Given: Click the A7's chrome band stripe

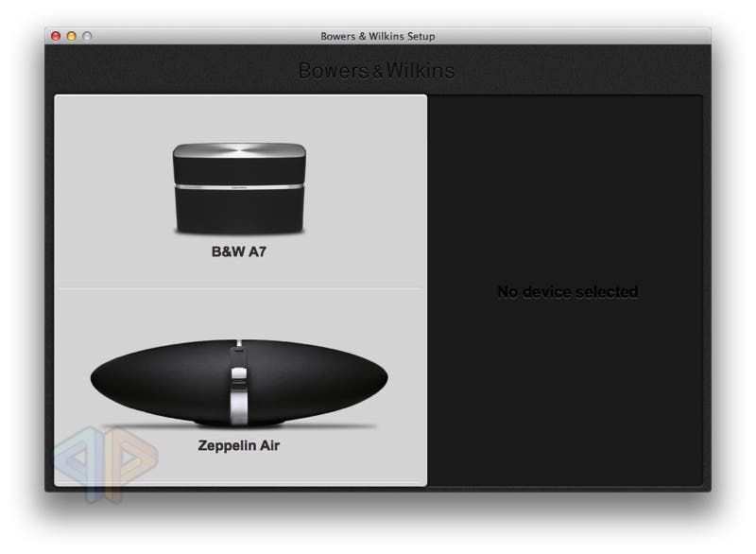Looking at the screenshot, I should [x=239, y=186].
